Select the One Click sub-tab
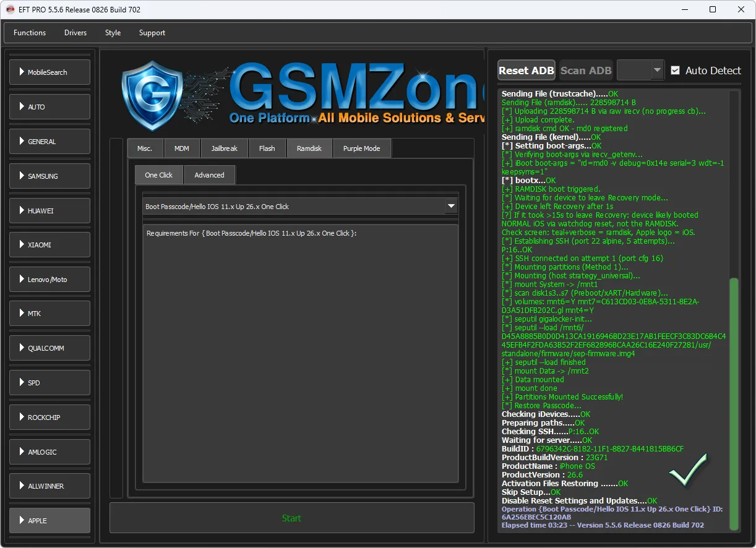The image size is (756, 548). tap(159, 175)
